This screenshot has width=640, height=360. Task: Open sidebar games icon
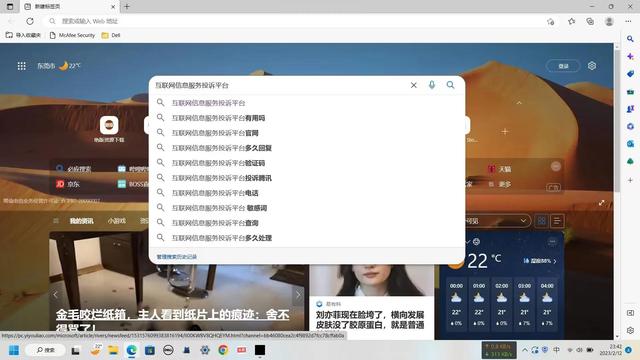click(630, 109)
